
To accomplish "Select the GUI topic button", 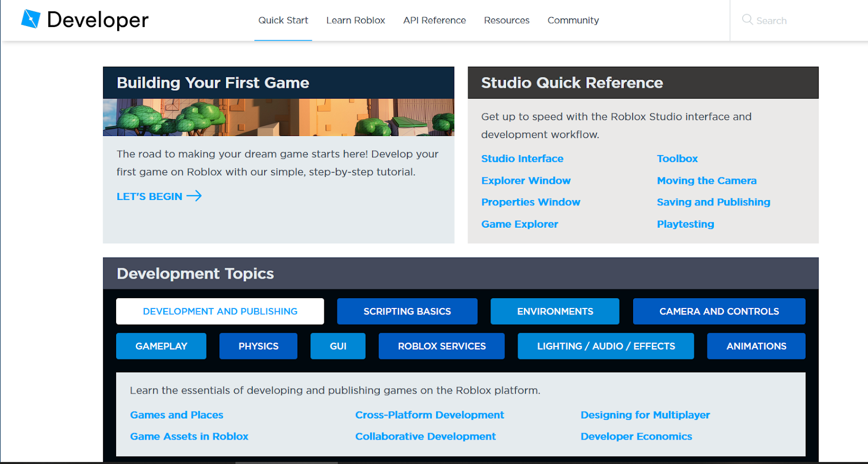I will [338, 346].
